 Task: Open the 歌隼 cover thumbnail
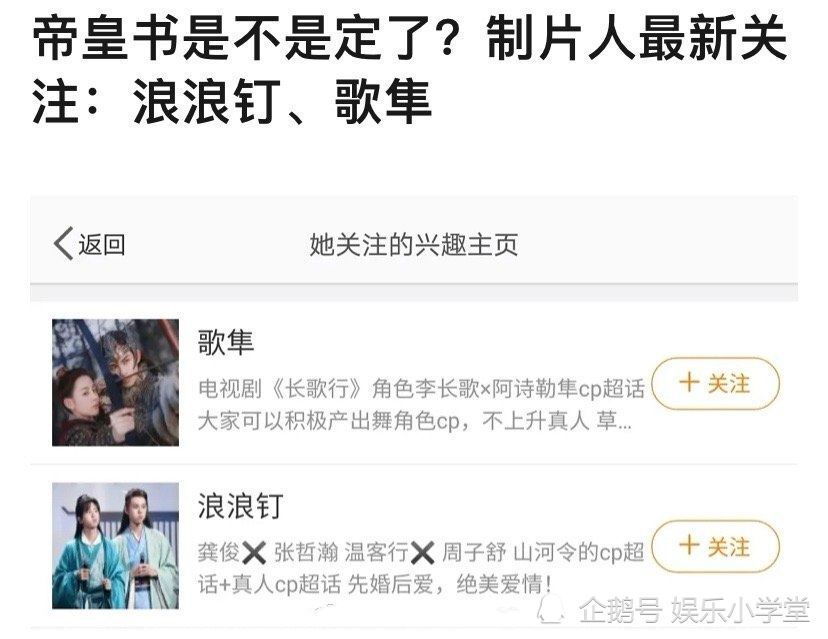(x=115, y=382)
